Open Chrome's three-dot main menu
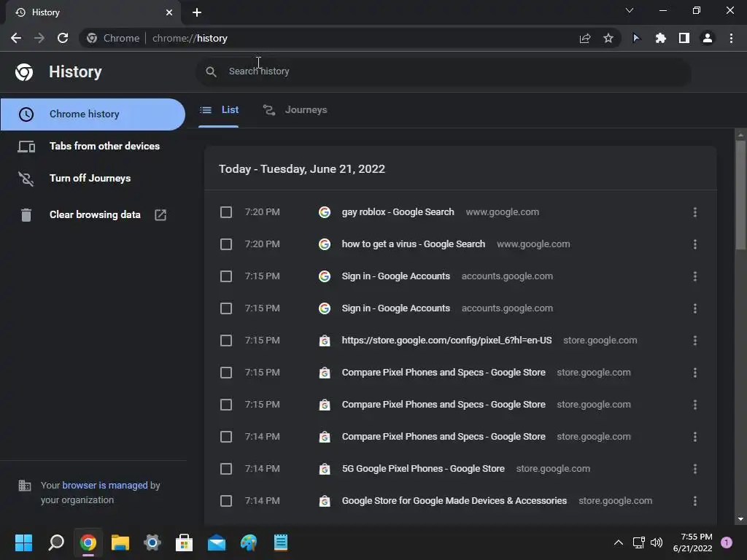Screen dimensions: 747x560 pyautogui.click(x=731, y=38)
